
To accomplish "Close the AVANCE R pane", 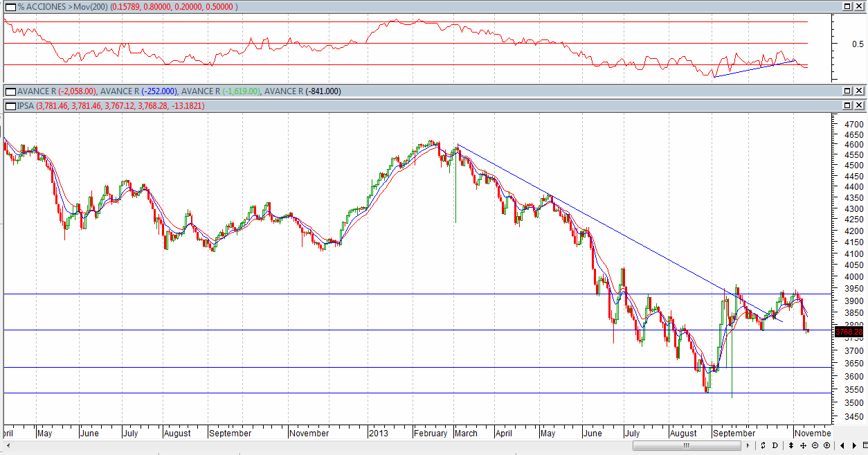I will coord(859,91).
